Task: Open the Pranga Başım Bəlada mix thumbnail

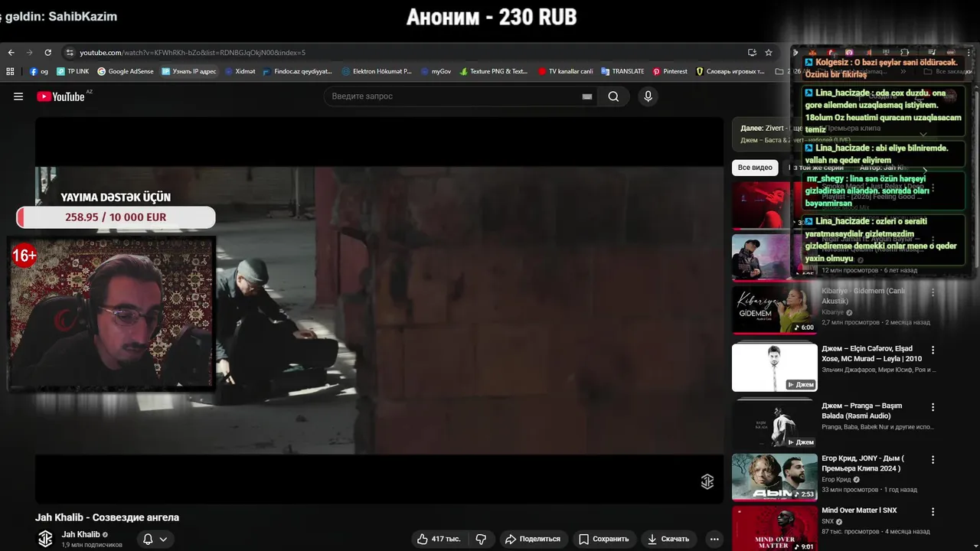Action: coord(775,424)
